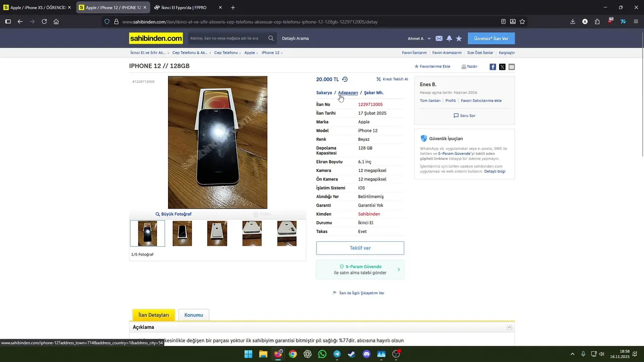Click Detaylı bilgi security link
The height and width of the screenshot is (362, 644).
pos(495,171)
